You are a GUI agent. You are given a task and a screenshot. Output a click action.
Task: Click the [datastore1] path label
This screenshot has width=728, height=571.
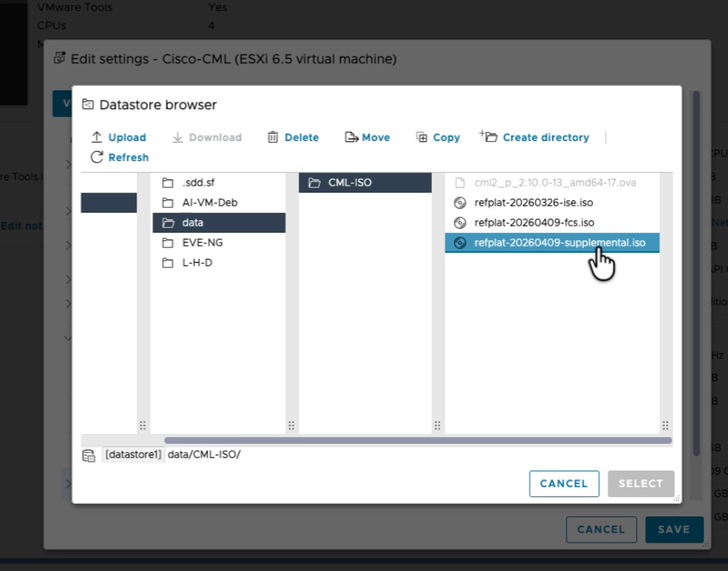coord(133,455)
